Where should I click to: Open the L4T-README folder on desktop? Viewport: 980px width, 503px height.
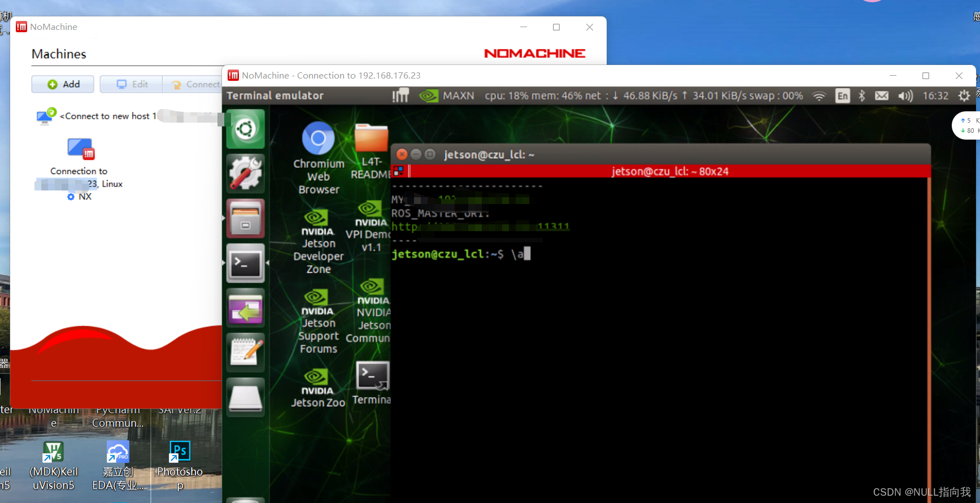(x=371, y=151)
